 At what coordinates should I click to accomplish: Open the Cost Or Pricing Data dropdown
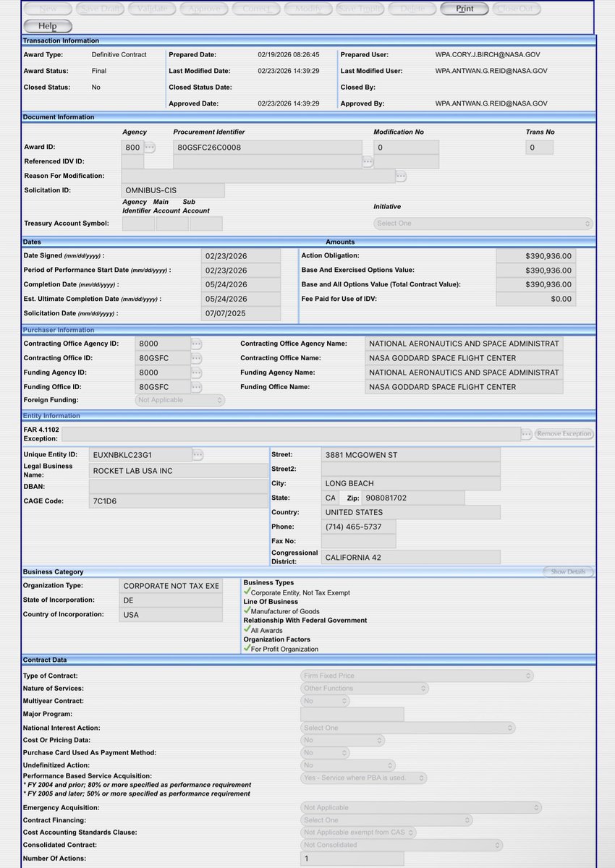point(343,741)
